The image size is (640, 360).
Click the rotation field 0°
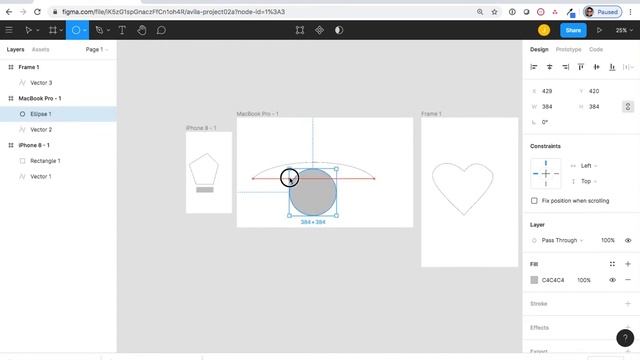[x=545, y=122]
